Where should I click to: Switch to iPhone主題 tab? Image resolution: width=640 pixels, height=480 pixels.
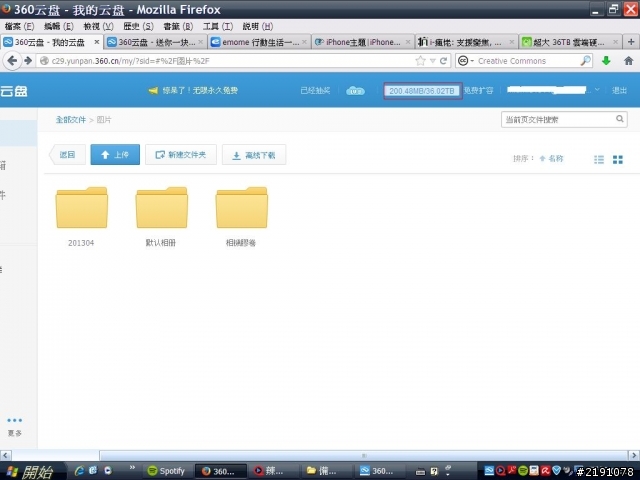362,42
